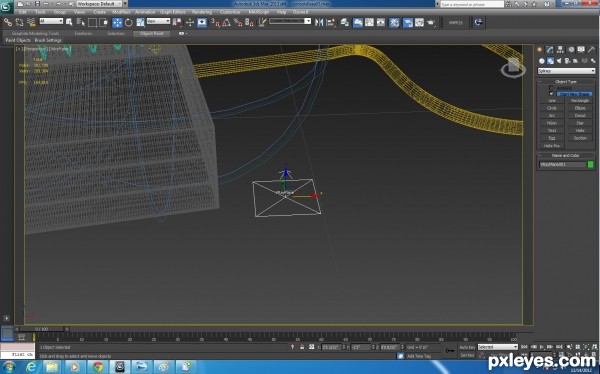600x374 pixels.
Task: Click the time slider showing 0 / 100
Action: [42, 329]
